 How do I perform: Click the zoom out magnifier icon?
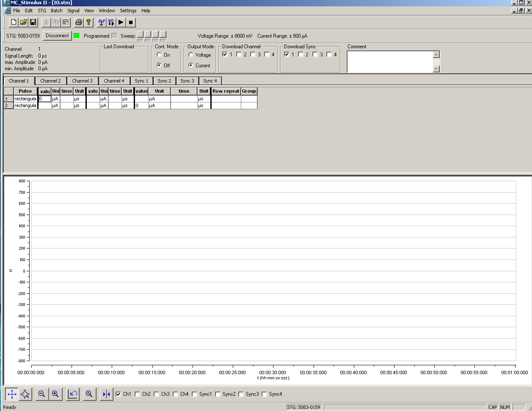pos(41,394)
